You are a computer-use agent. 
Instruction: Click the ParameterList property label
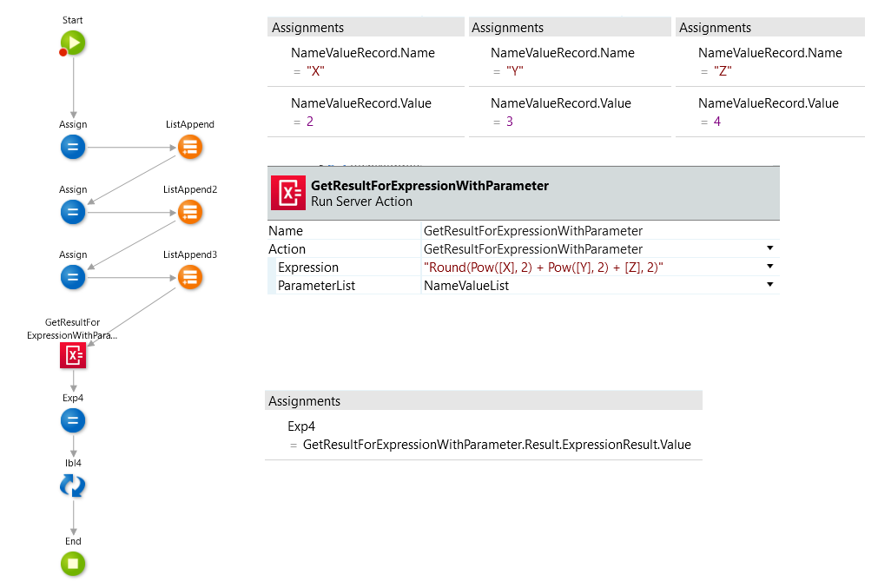(x=316, y=286)
